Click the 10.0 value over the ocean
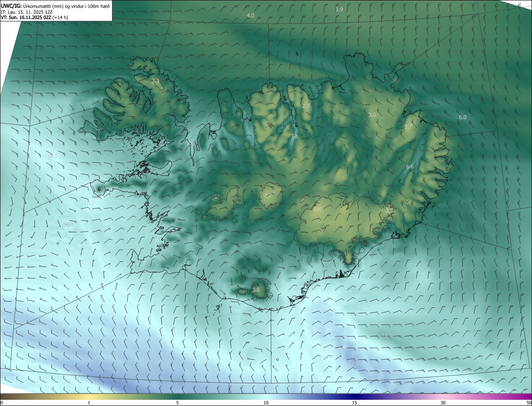The width and height of the screenshot is (532, 406). [x=52, y=156]
